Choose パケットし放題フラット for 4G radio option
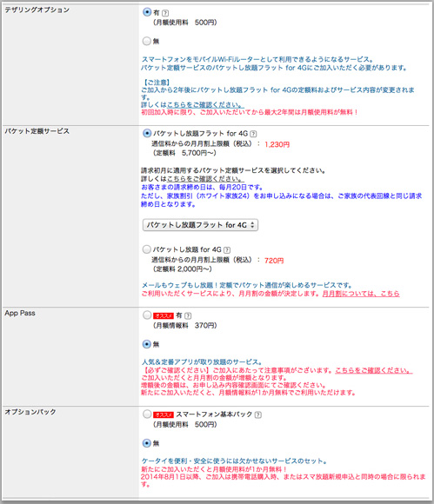 click(147, 133)
